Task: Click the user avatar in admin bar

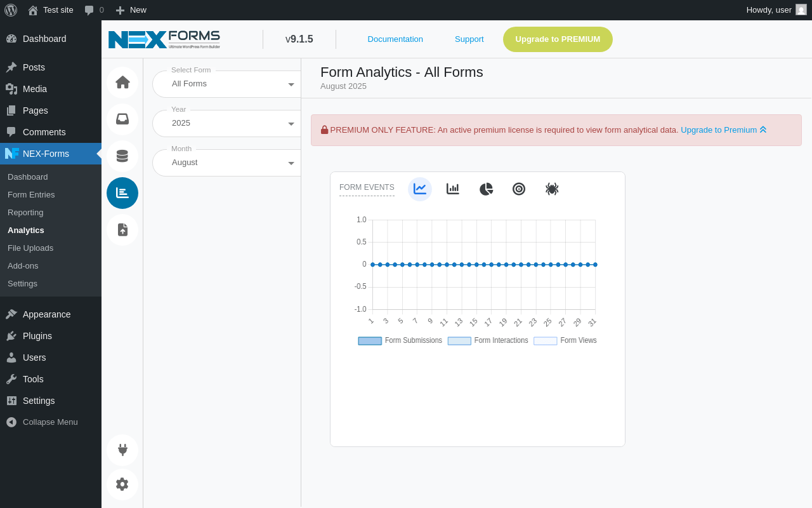Action: click(x=801, y=10)
